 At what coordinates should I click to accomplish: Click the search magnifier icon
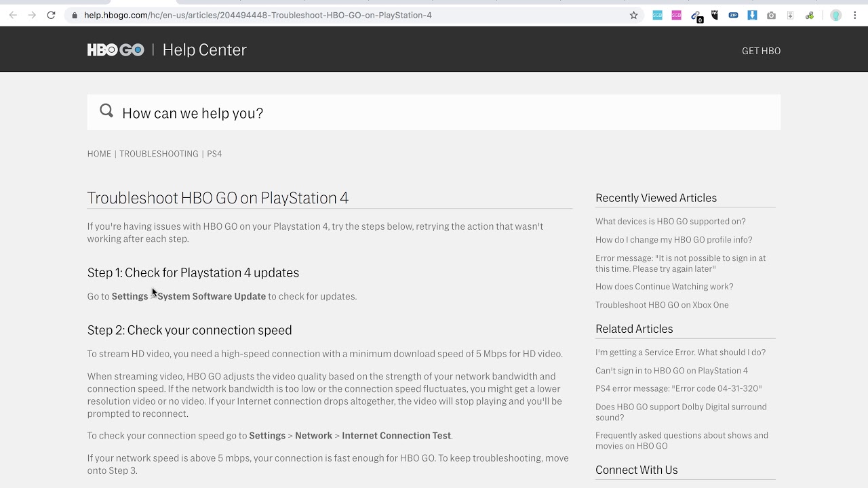coord(106,110)
